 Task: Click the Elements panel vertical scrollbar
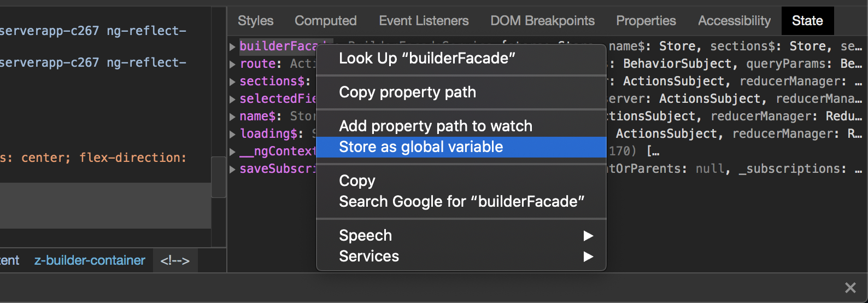[x=219, y=176]
